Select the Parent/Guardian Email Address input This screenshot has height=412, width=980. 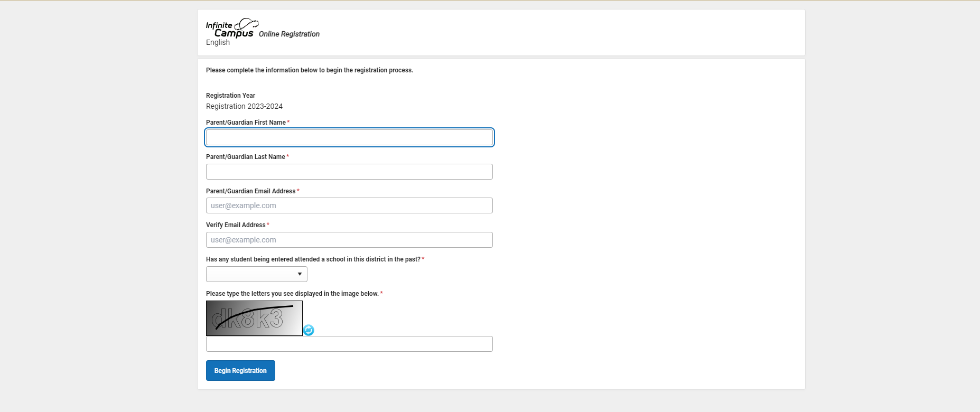point(349,205)
